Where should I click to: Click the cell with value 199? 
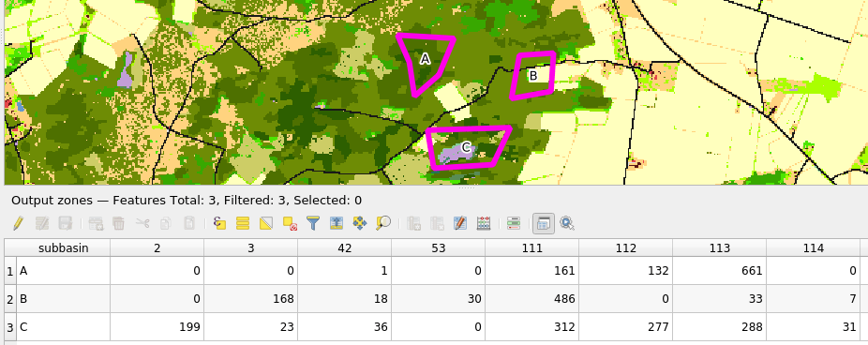(157, 327)
